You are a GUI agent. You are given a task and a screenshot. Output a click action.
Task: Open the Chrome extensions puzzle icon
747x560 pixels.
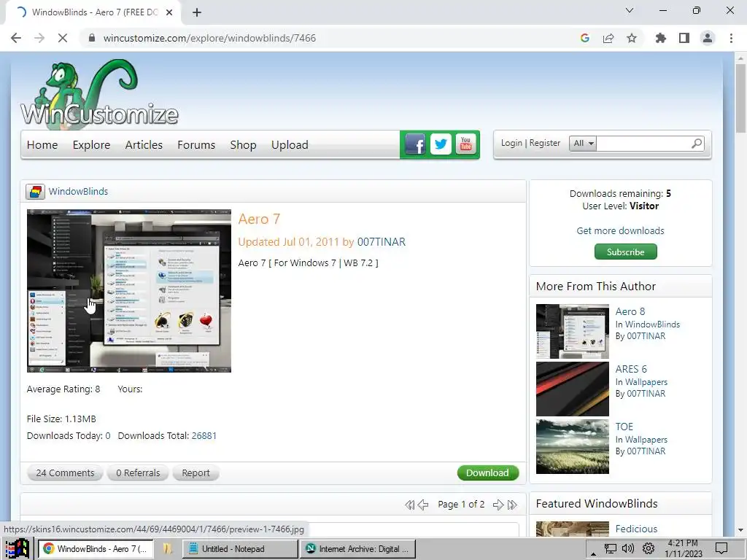(x=661, y=38)
